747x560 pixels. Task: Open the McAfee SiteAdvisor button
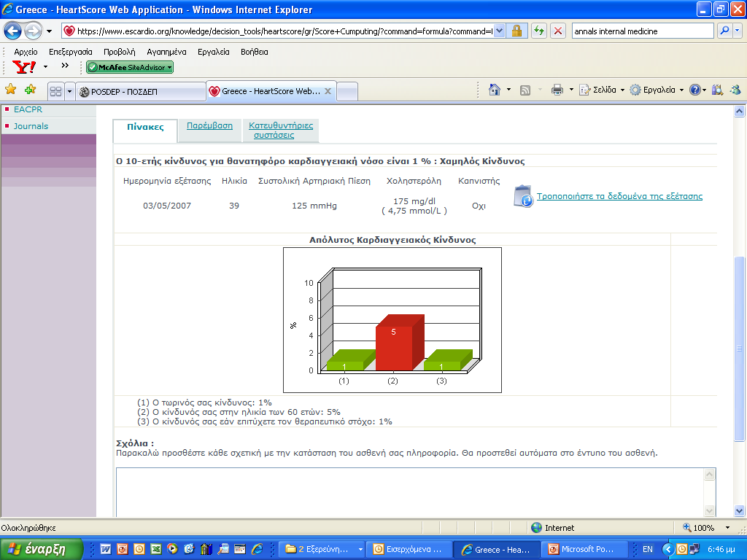pyautogui.click(x=130, y=68)
